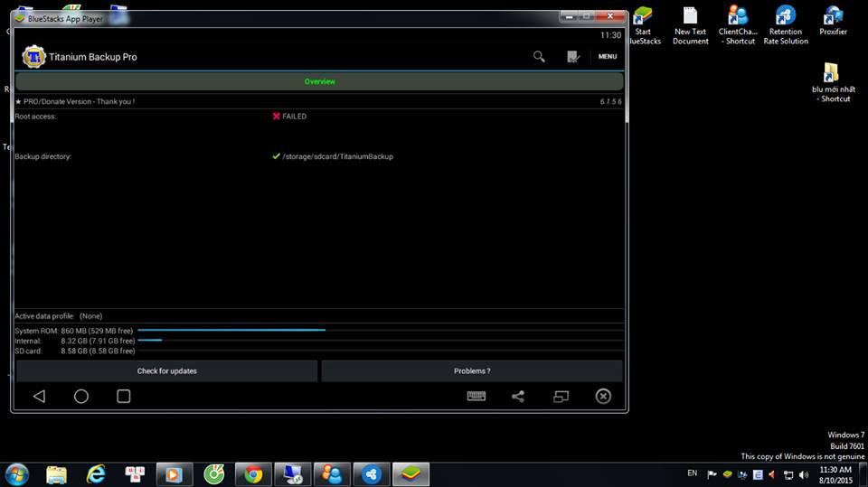868x487 pixels.
Task: Tap the Android home circle button
Action: (x=81, y=397)
